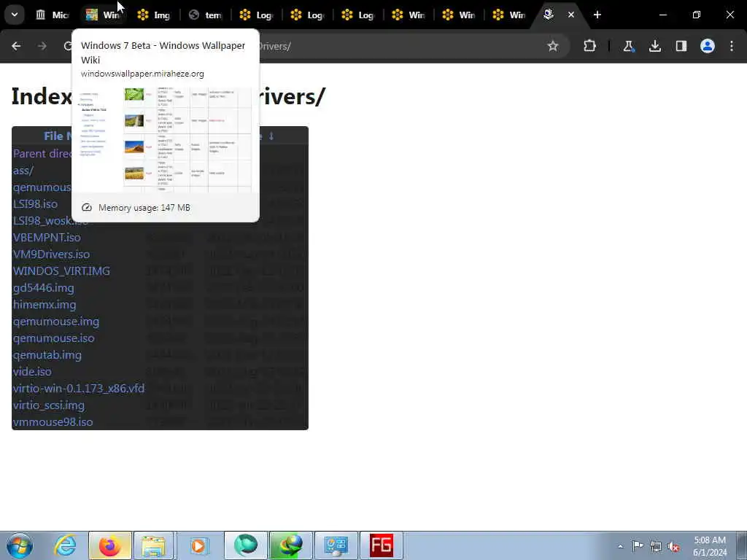Switch to the 'Img' tab
This screenshot has width=747, height=560.
click(x=154, y=15)
